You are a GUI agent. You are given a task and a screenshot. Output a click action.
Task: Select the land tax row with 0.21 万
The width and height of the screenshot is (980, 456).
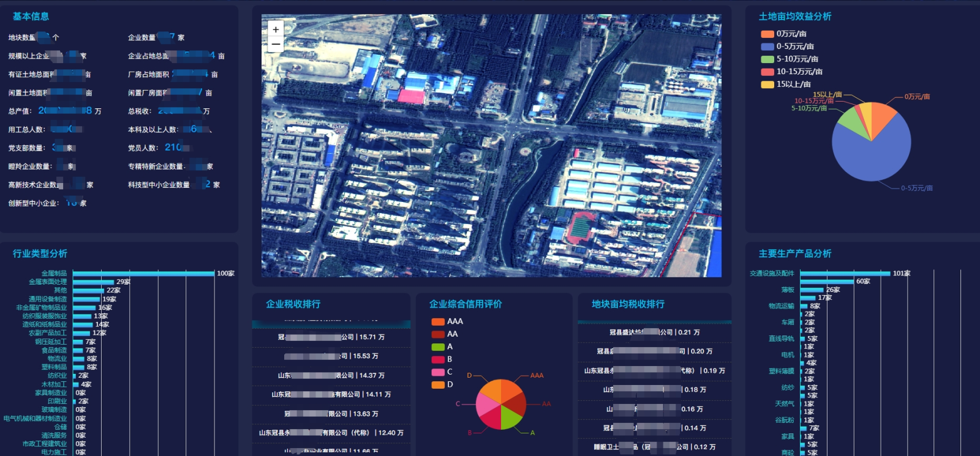click(654, 332)
